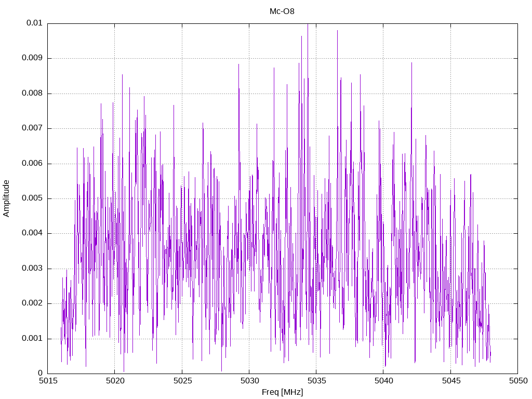The image size is (532, 399).
Task: Click the x-axis tick label 5020
Action: coord(115,381)
